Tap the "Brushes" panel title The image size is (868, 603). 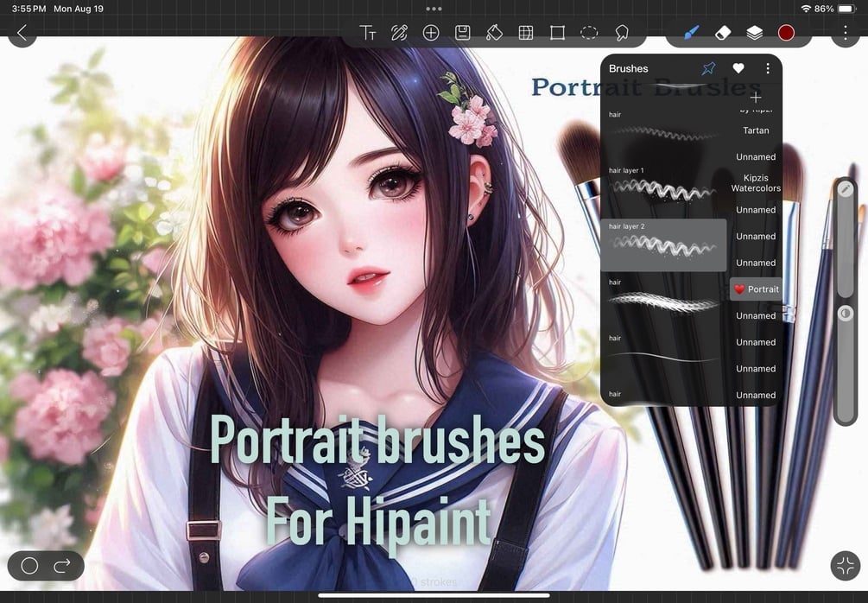click(628, 68)
